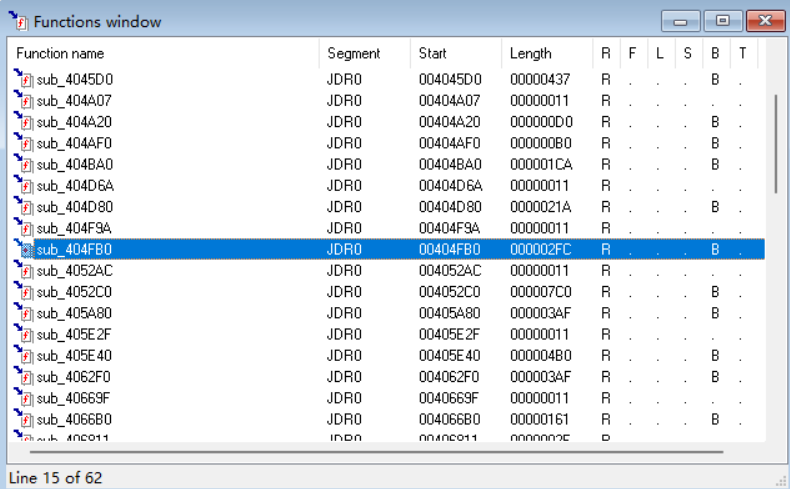Click length value 000002FC in selected row
790x489 pixels.
coord(541,249)
